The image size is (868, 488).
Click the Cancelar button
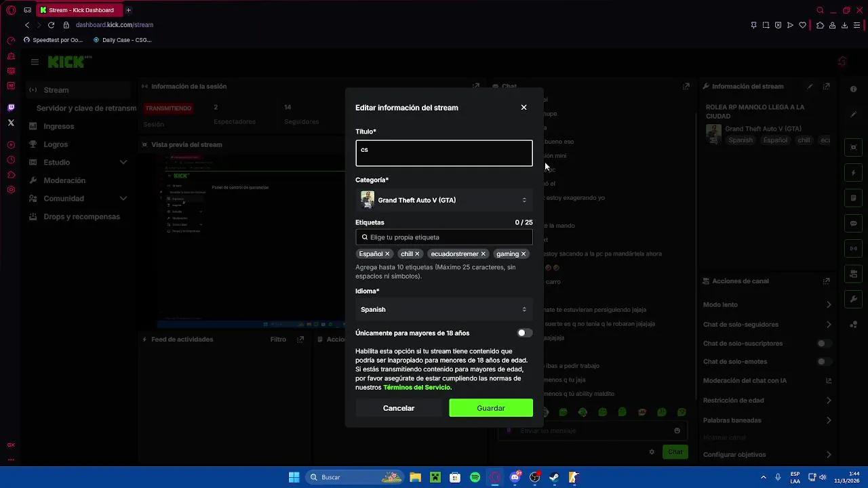(399, 408)
